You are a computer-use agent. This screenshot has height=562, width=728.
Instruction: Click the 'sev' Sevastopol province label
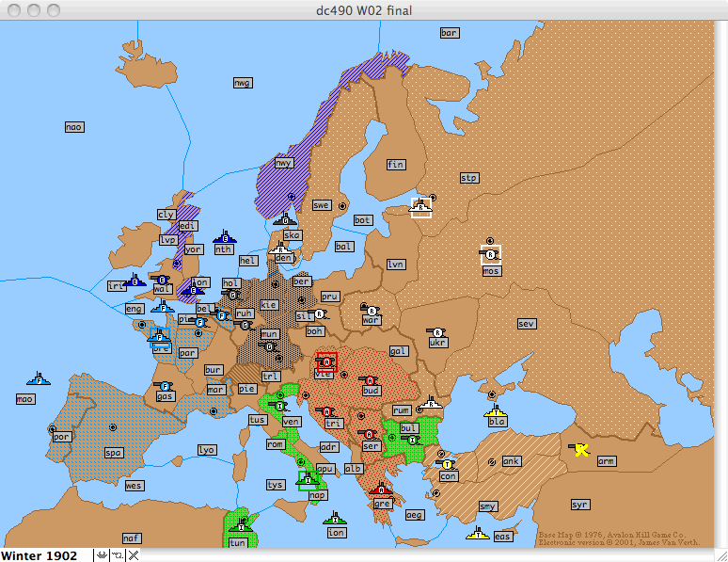526,324
